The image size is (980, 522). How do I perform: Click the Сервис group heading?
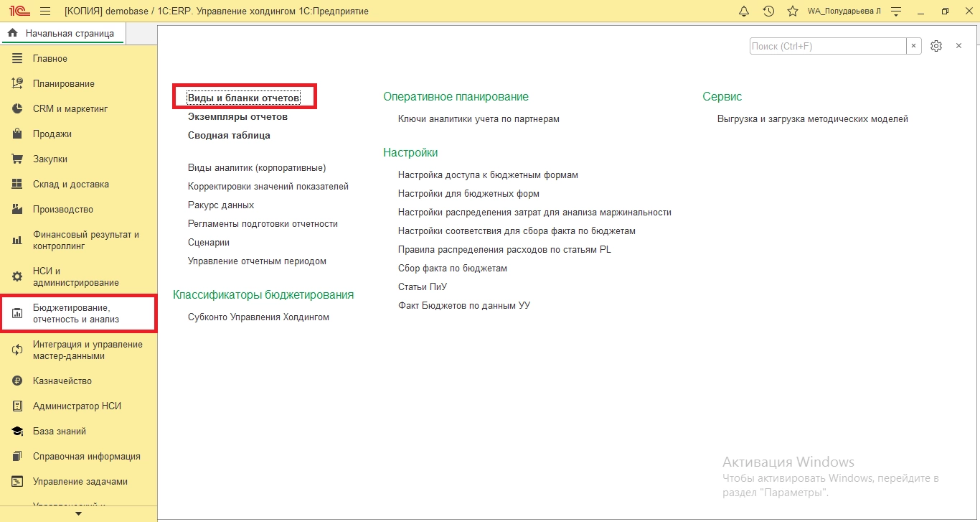coord(722,96)
